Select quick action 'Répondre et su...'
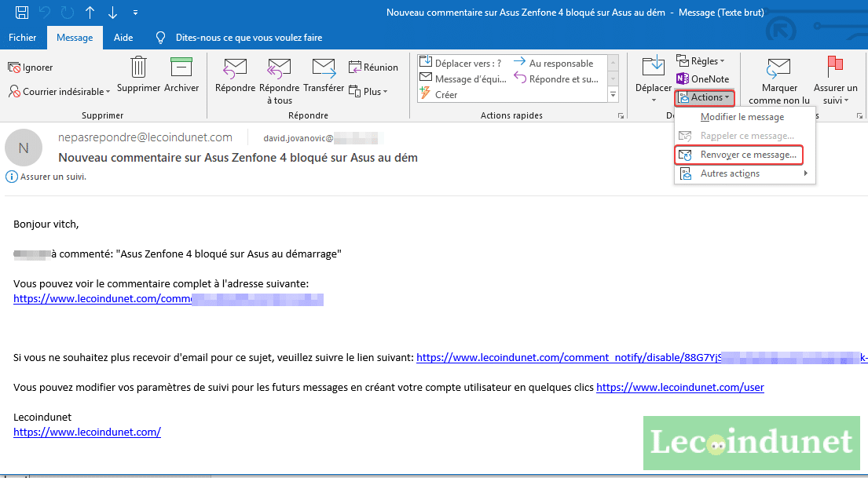The height and width of the screenshot is (478, 868). [556, 78]
